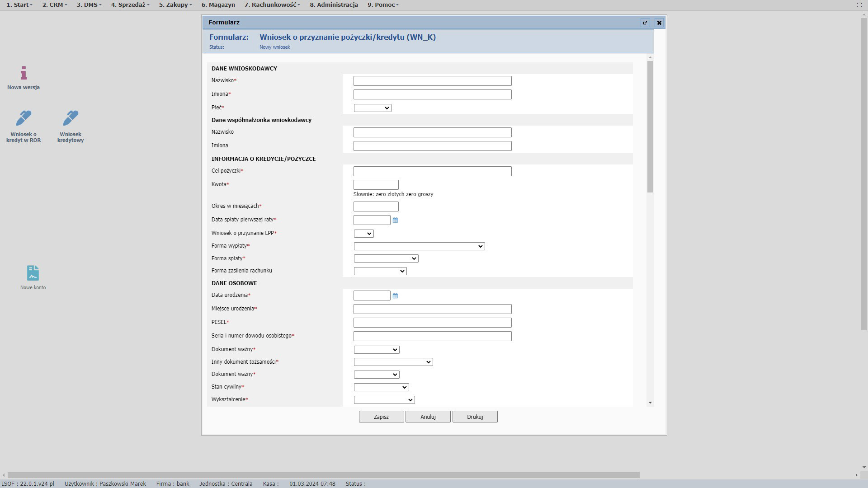Open the 3. DMS menu
The height and width of the screenshot is (488, 868).
(89, 5)
